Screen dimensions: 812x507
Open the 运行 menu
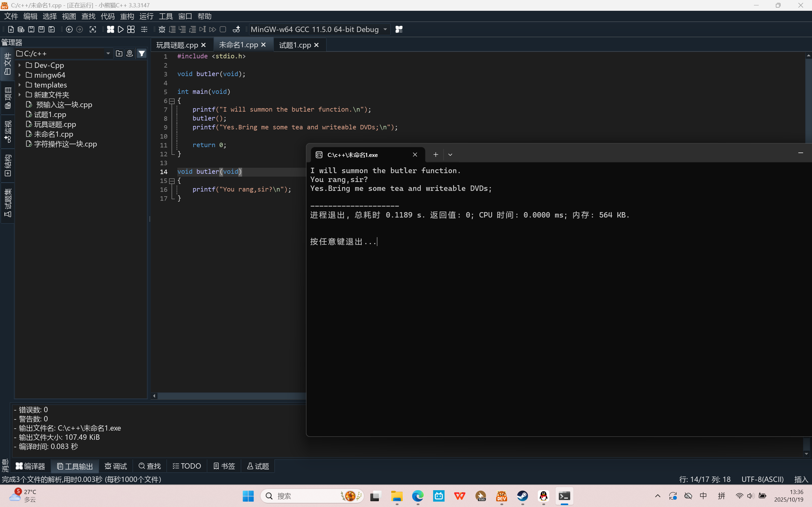click(146, 16)
